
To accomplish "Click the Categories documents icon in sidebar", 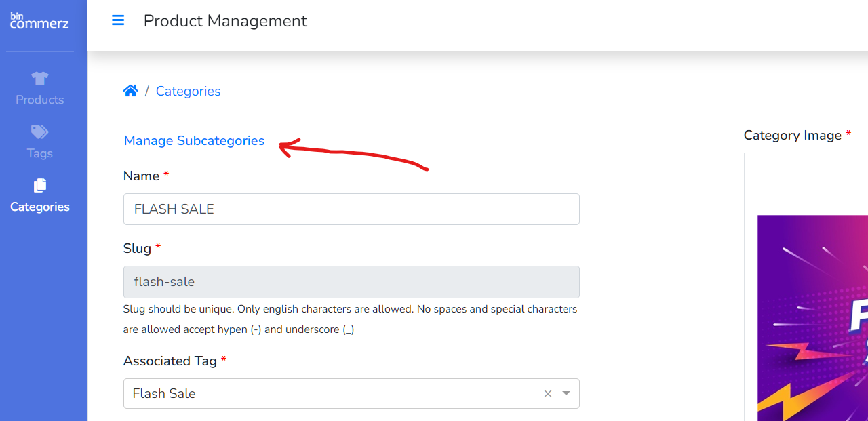I will (x=40, y=185).
